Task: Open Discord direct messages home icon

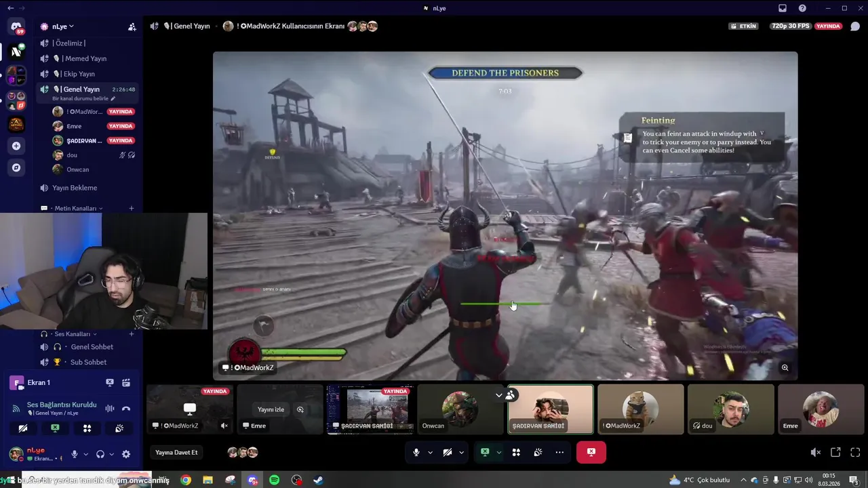Action: [16, 27]
